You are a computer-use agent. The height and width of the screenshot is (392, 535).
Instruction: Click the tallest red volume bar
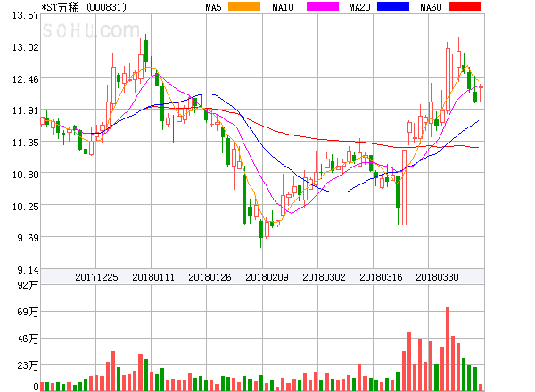click(448, 349)
